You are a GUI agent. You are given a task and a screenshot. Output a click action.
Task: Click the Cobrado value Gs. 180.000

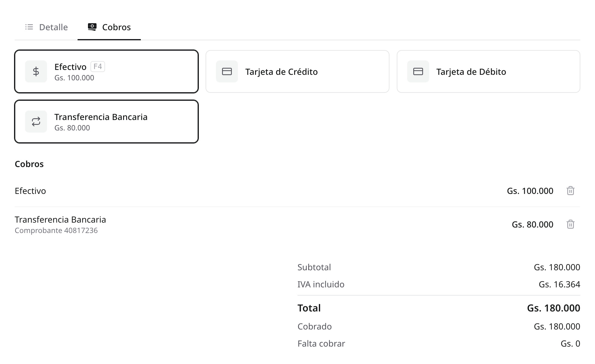point(557,326)
